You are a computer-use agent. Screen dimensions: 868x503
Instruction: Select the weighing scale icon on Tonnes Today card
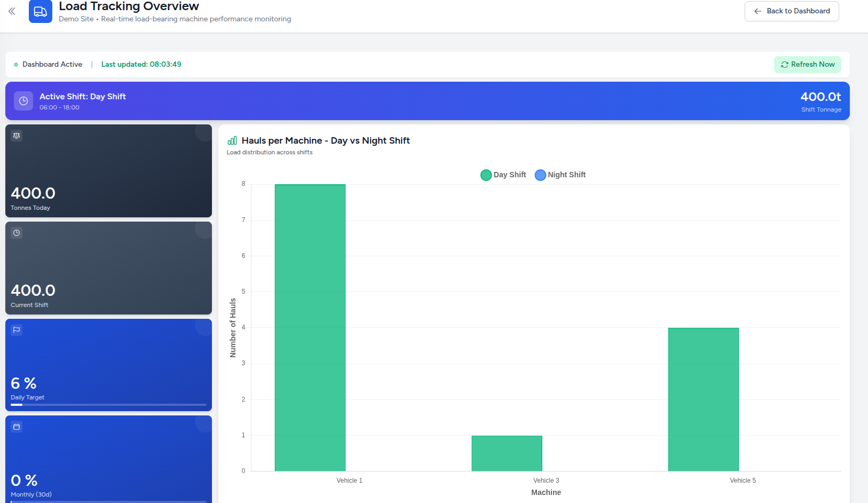(16, 136)
